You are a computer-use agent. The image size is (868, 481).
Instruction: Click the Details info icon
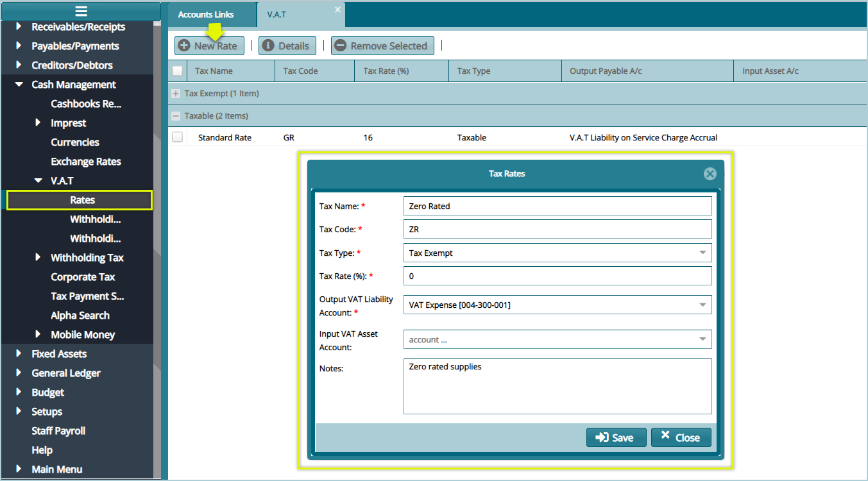point(268,46)
